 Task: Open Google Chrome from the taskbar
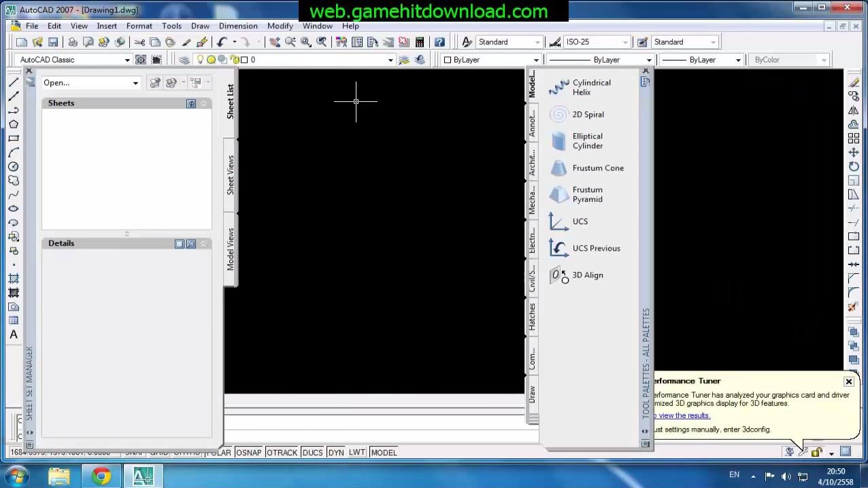[x=101, y=476]
